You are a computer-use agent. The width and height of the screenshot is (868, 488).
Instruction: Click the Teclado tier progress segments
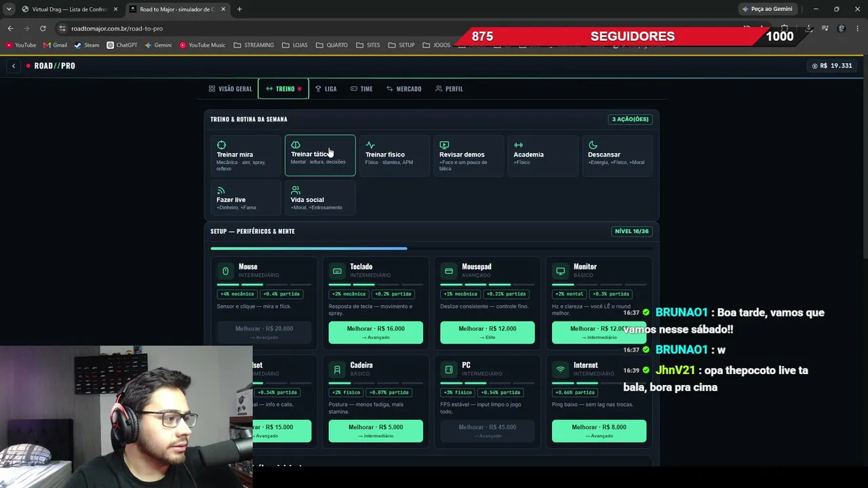click(376, 285)
